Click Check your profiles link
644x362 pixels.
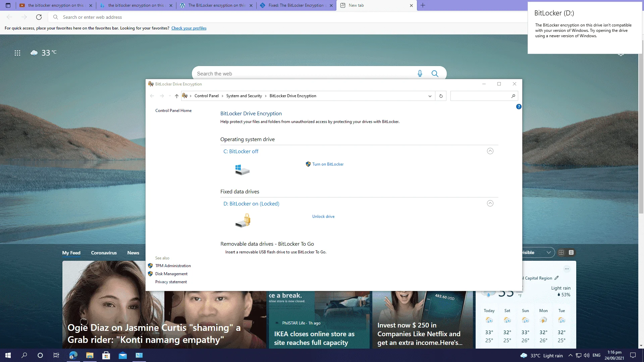[x=189, y=28]
